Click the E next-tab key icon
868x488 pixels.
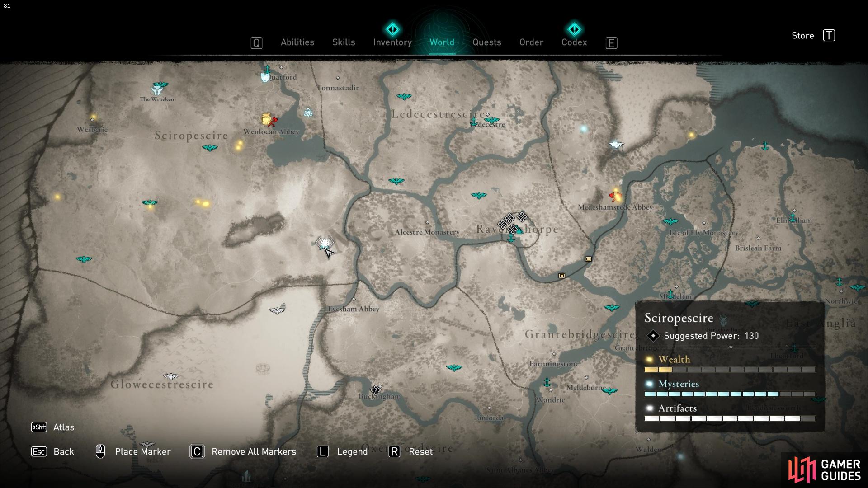611,43
